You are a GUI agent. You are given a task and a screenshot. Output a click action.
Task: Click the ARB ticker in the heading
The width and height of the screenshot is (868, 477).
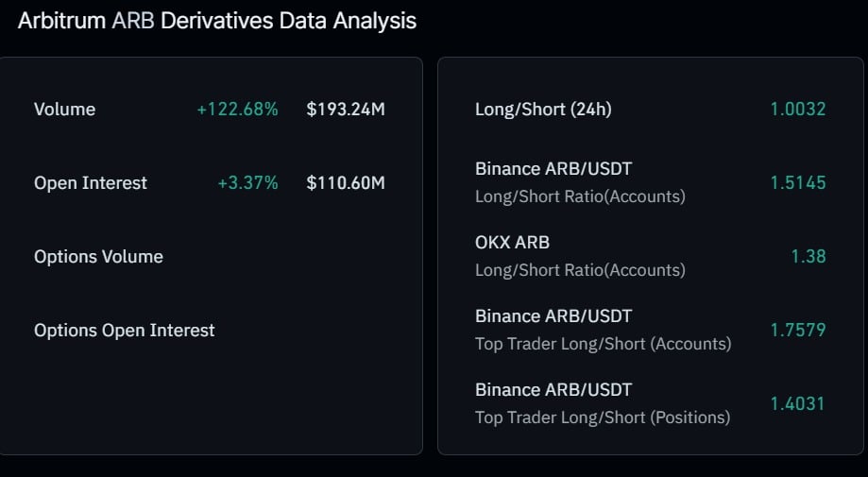pos(133,21)
